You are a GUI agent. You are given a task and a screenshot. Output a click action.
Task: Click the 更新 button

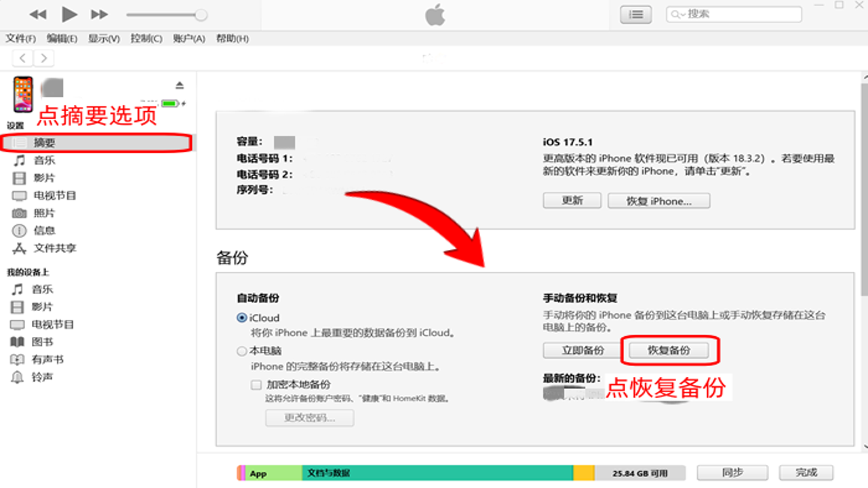tap(572, 201)
